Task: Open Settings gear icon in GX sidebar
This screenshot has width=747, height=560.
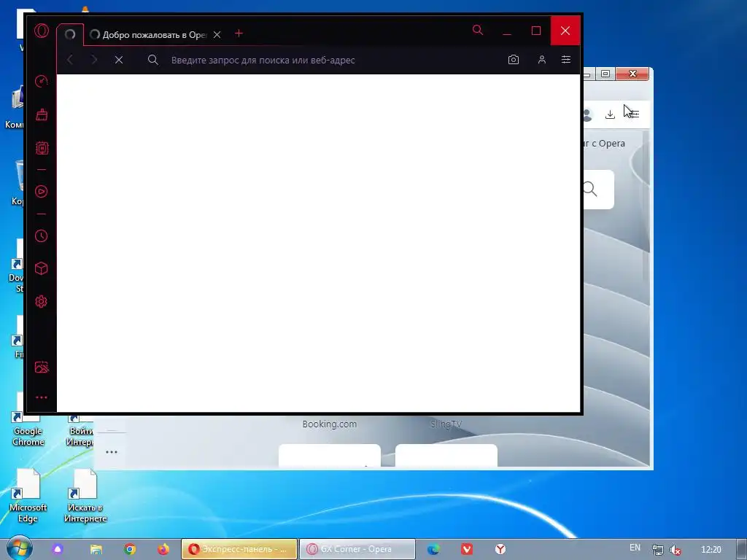Action: pos(42,301)
